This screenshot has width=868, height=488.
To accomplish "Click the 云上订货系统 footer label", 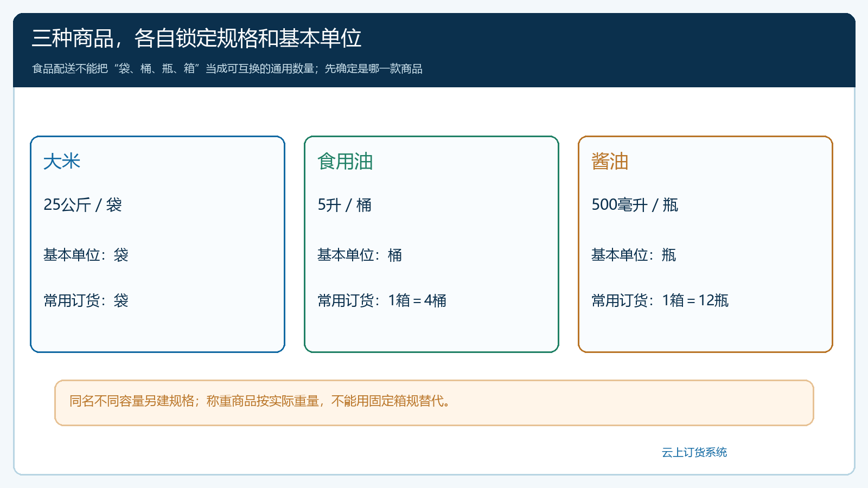I will [694, 452].
